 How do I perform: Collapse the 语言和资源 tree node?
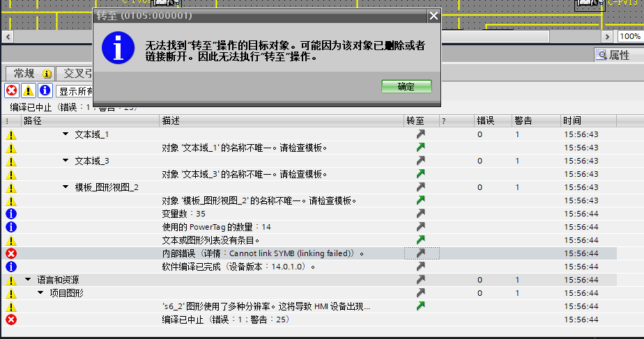coord(28,280)
